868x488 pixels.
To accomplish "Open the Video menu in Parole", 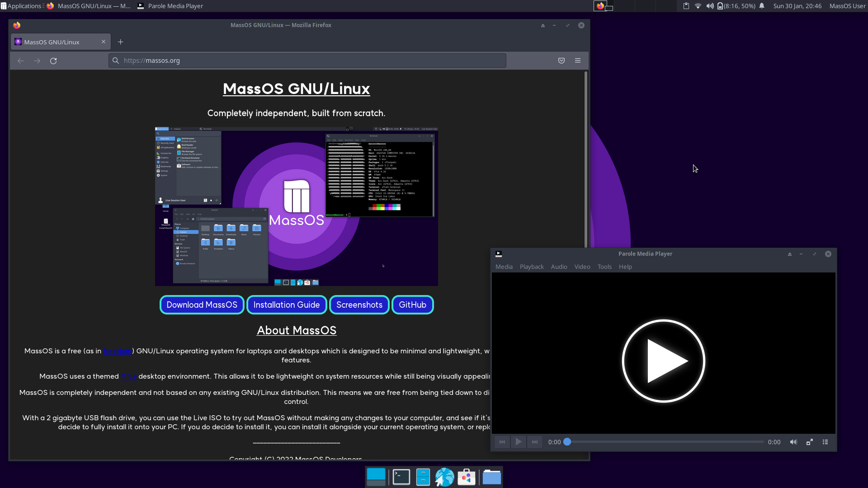I will click(x=582, y=267).
